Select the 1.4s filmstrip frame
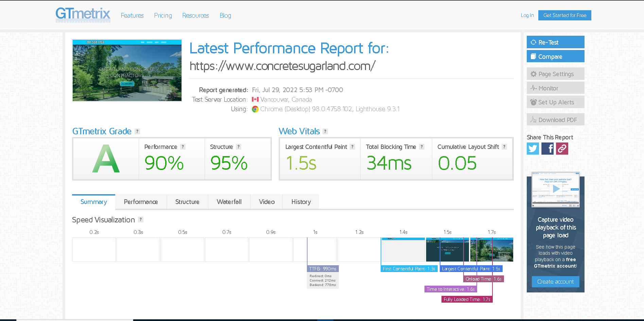The width and height of the screenshot is (644, 321). pos(403,250)
